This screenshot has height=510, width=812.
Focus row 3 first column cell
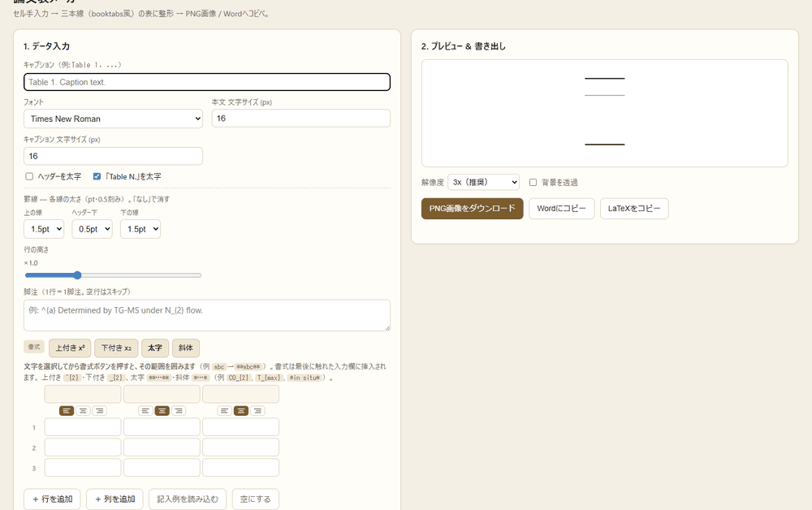[x=83, y=468]
